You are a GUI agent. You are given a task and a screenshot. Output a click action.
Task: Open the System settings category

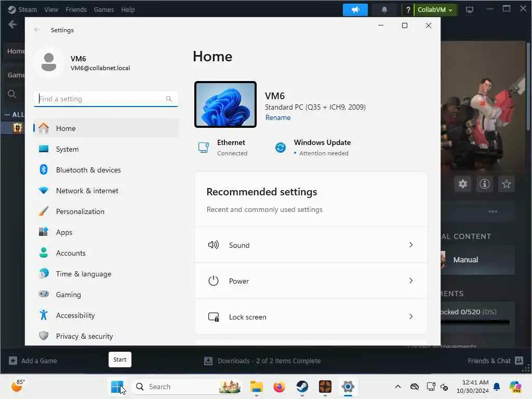point(106,149)
